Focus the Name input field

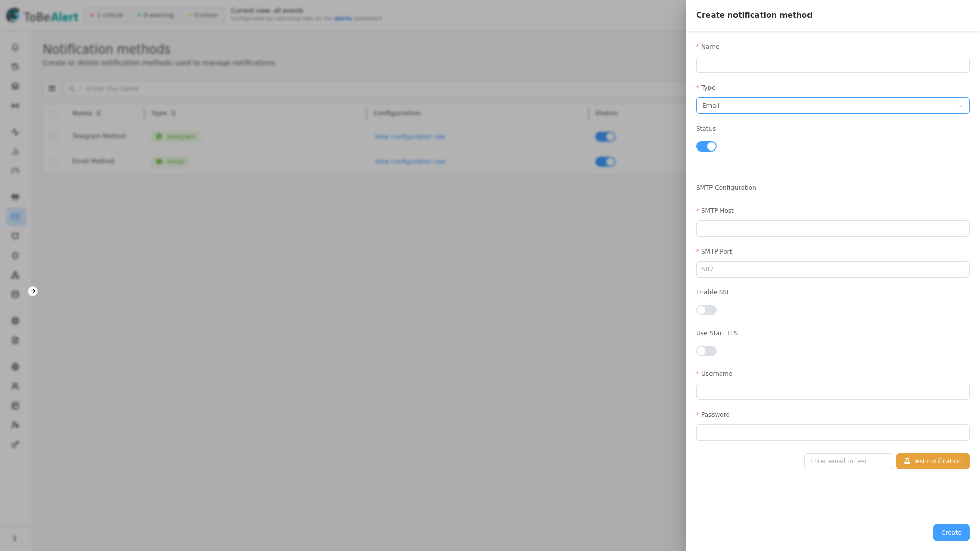click(832, 65)
